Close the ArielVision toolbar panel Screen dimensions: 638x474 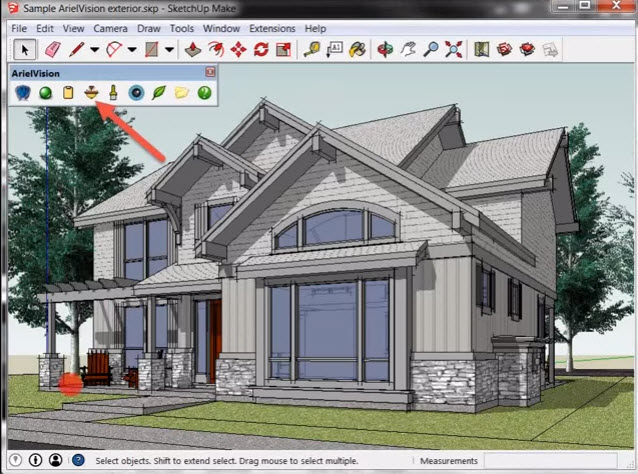pyautogui.click(x=210, y=72)
